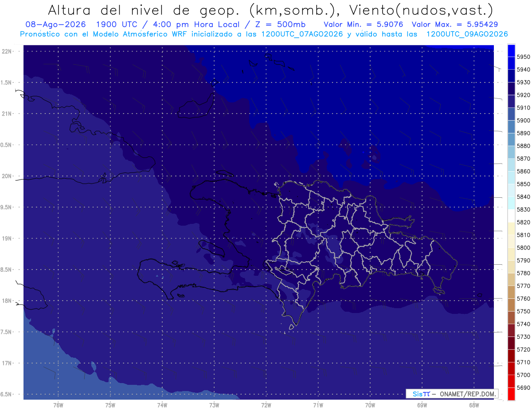532x411 pixels.
Task: Pick the color bar swatch between 5910 and 5920
Action: 511,102
